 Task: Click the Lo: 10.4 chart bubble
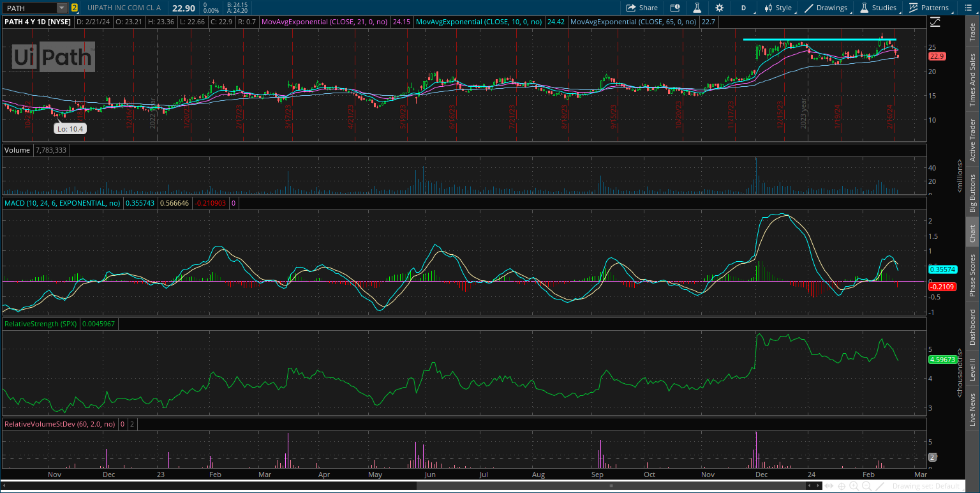[x=70, y=128]
